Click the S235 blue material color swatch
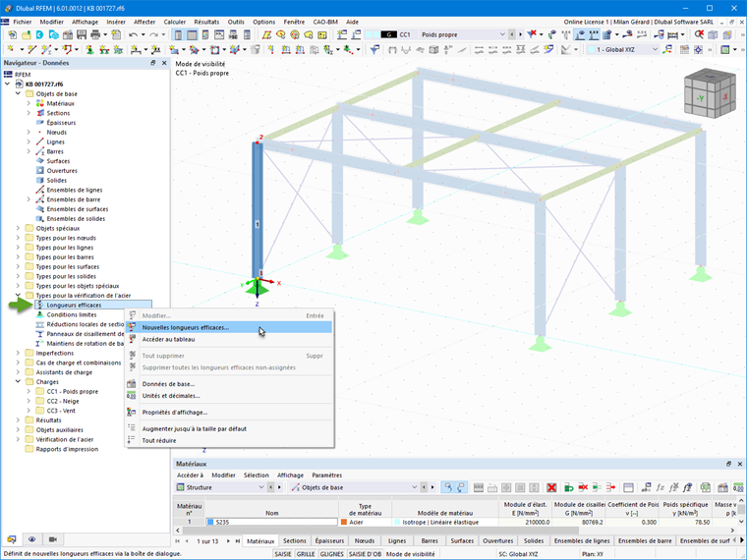 tap(210, 522)
